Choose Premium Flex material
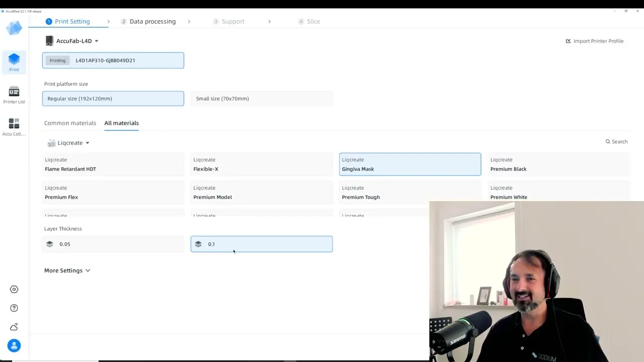 click(x=113, y=193)
